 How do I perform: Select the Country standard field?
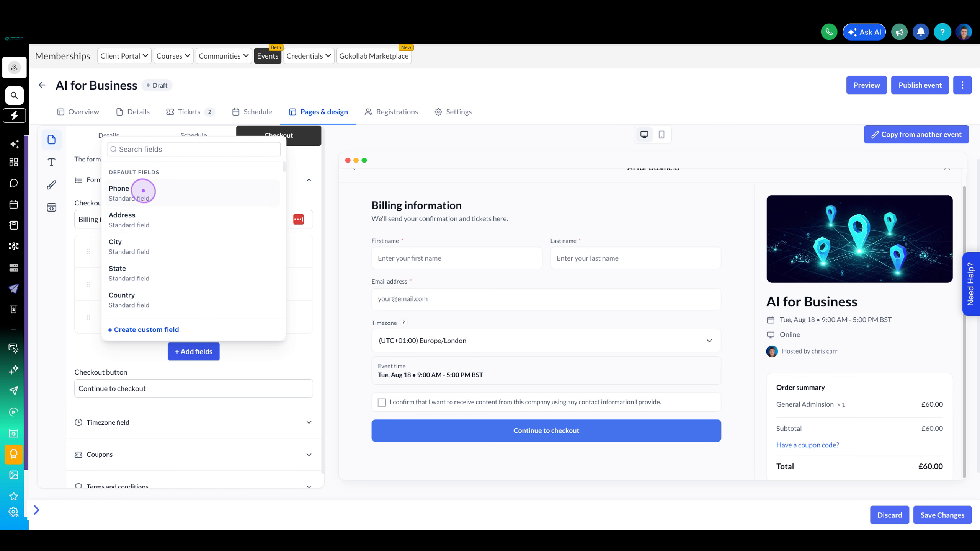193,300
